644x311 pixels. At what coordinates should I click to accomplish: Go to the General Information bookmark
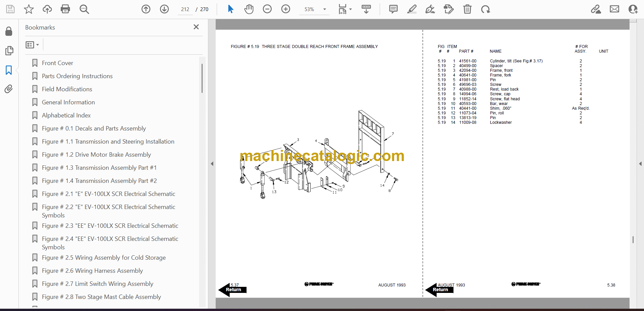[68, 102]
